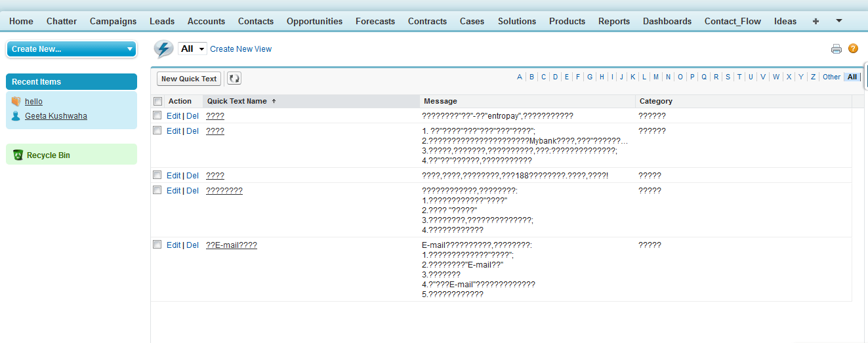Open the Ideas tab
The width and height of the screenshot is (868, 343).
click(x=785, y=21)
